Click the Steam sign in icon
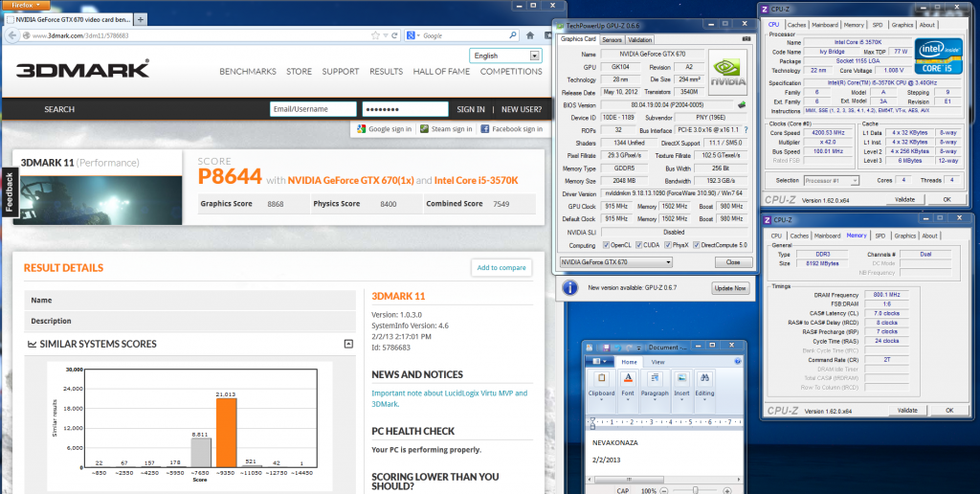980x494 pixels. coord(424,129)
